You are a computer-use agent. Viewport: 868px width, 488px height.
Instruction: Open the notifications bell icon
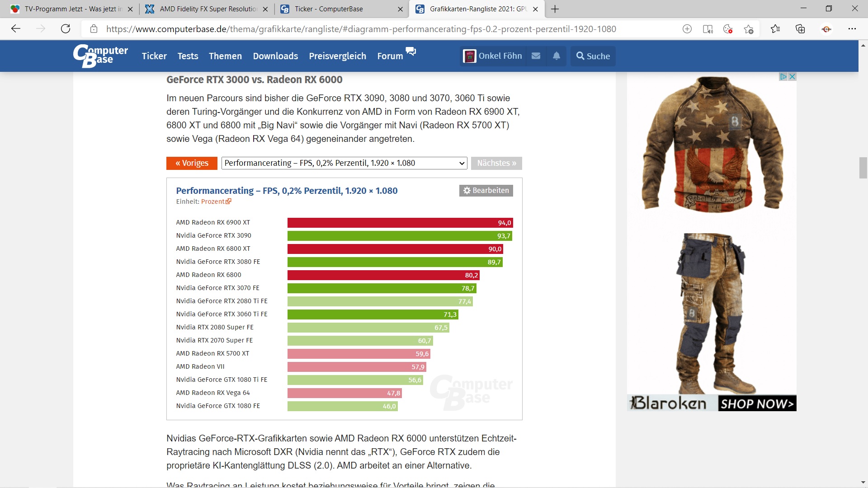[557, 56]
